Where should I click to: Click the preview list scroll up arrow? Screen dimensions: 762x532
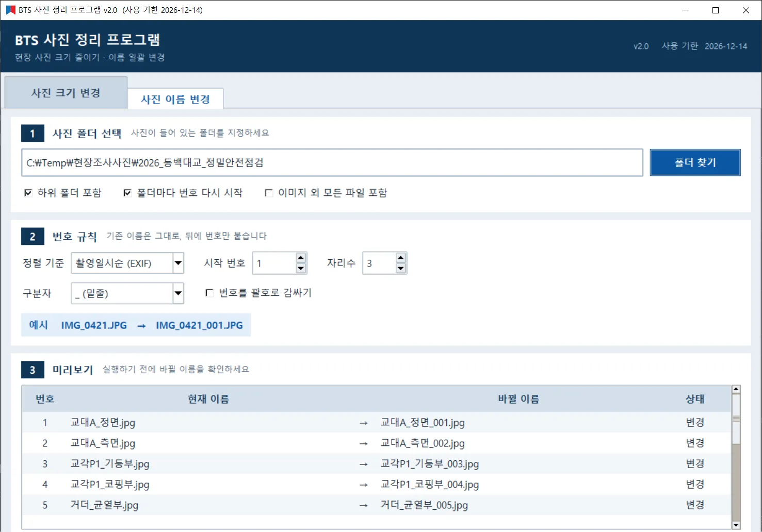[736, 389]
